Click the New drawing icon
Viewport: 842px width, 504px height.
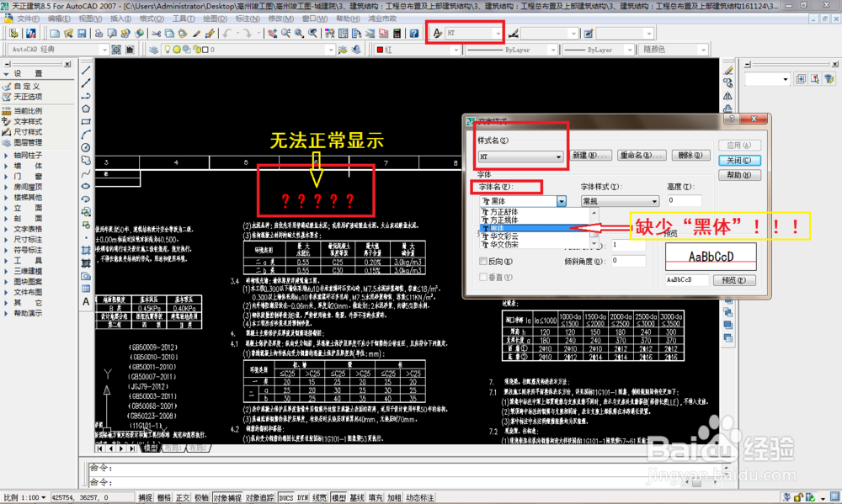pyautogui.click(x=55, y=34)
